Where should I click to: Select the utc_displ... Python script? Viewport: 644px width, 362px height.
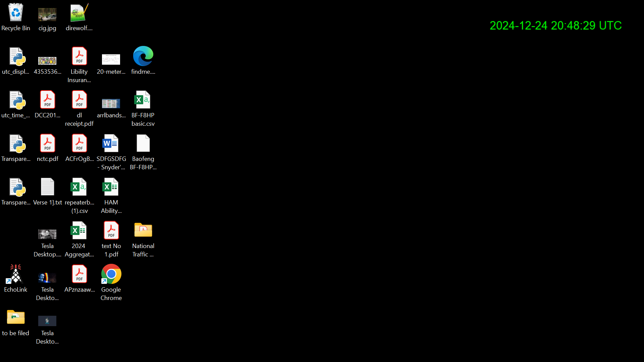click(x=16, y=61)
